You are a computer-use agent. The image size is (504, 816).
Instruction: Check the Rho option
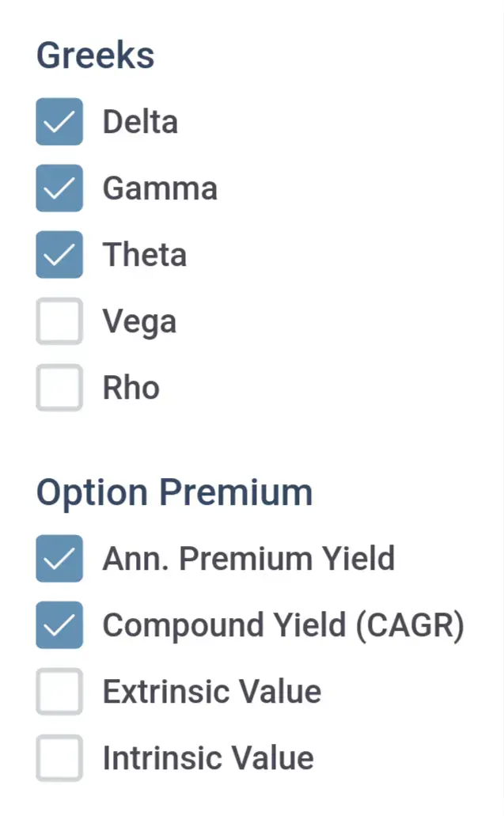point(59,387)
